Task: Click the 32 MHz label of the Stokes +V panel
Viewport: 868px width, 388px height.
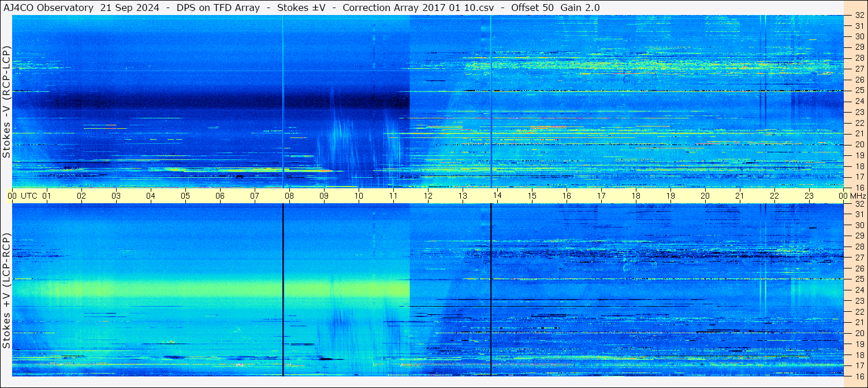Action: 859,204
